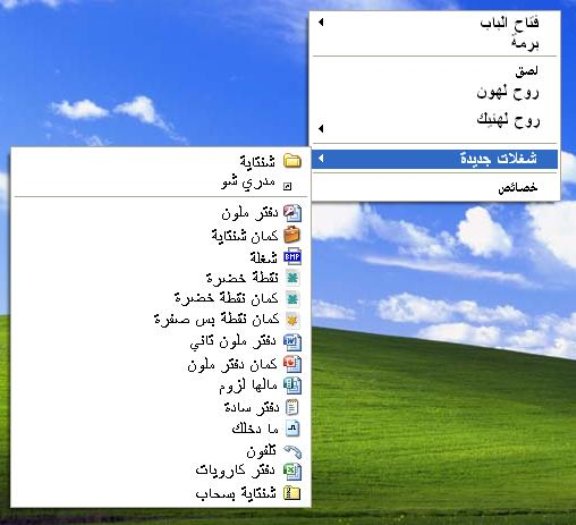Choose the لصق context menu entry
The image size is (576, 525).
[x=436, y=71]
